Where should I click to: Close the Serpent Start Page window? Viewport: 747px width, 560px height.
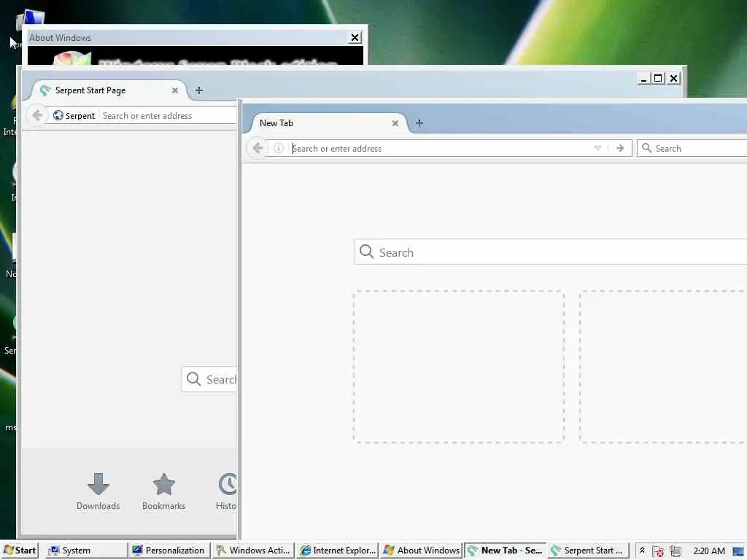[673, 79]
